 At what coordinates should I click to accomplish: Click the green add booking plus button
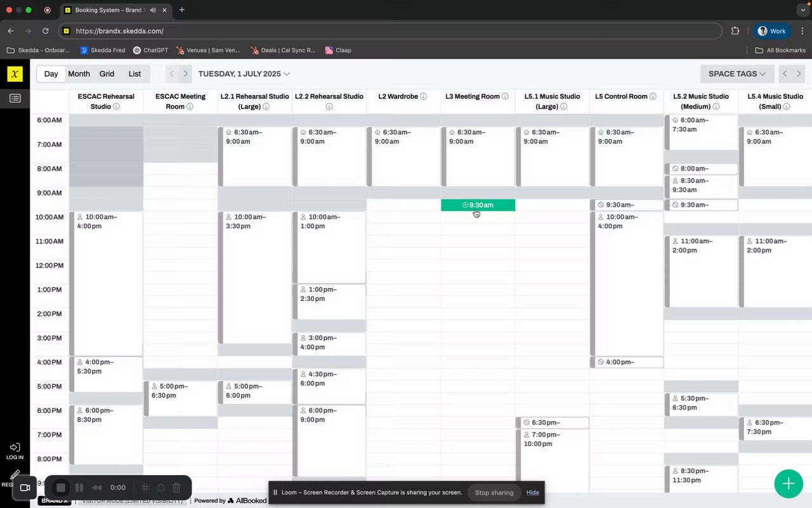pyautogui.click(x=789, y=484)
